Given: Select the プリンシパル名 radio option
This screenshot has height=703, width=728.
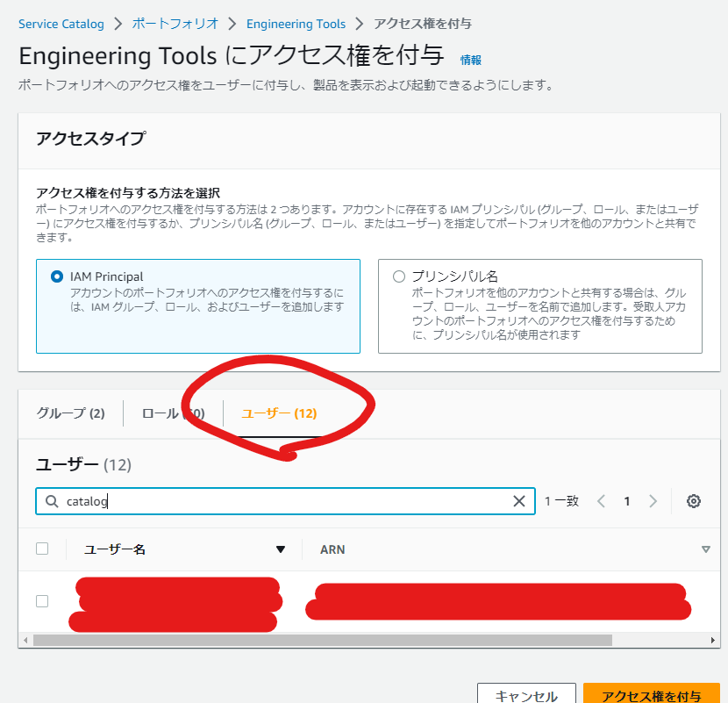Looking at the screenshot, I should (x=399, y=276).
